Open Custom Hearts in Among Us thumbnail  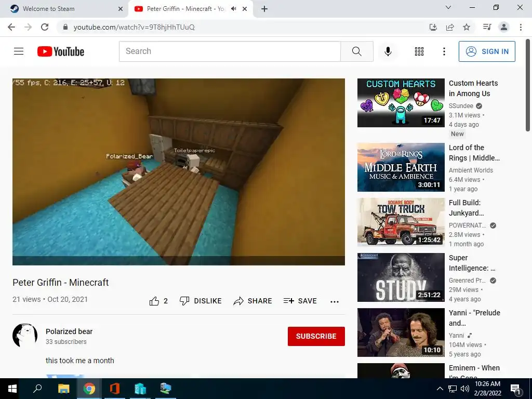coord(401,103)
